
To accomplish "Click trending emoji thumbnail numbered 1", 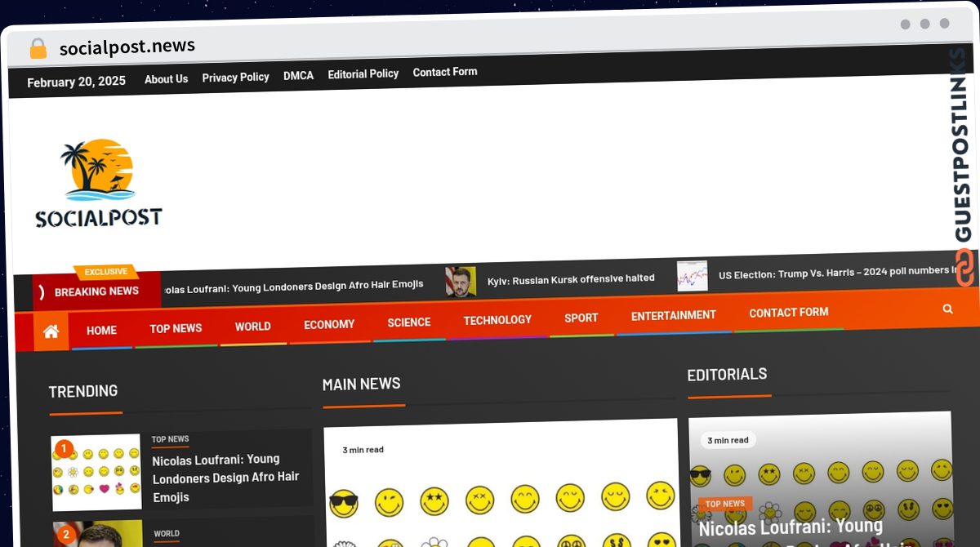I will coord(96,473).
